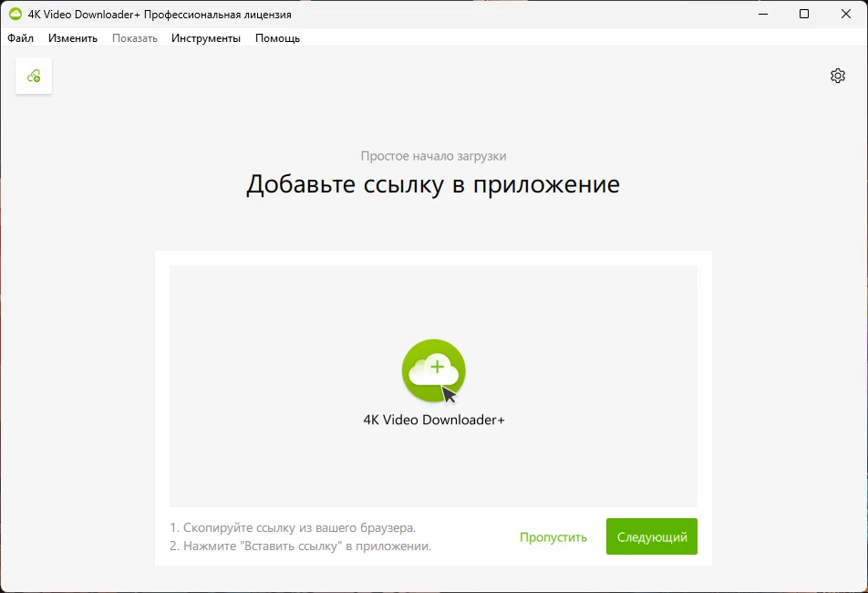Click the window title text Профессиональная лицензия

coord(218,15)
